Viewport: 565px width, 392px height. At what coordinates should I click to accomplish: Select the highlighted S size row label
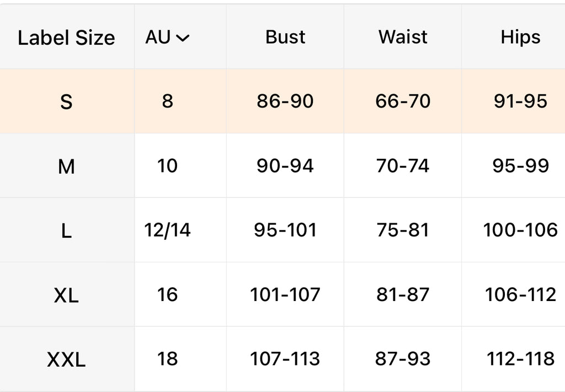[66, 102]
